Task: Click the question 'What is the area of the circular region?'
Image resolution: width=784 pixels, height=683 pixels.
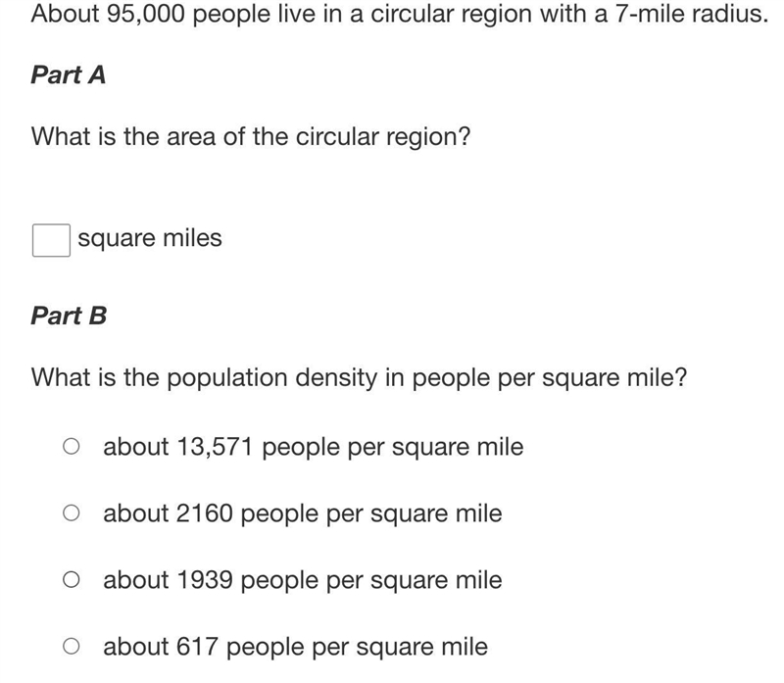Action: pos(251,136)
